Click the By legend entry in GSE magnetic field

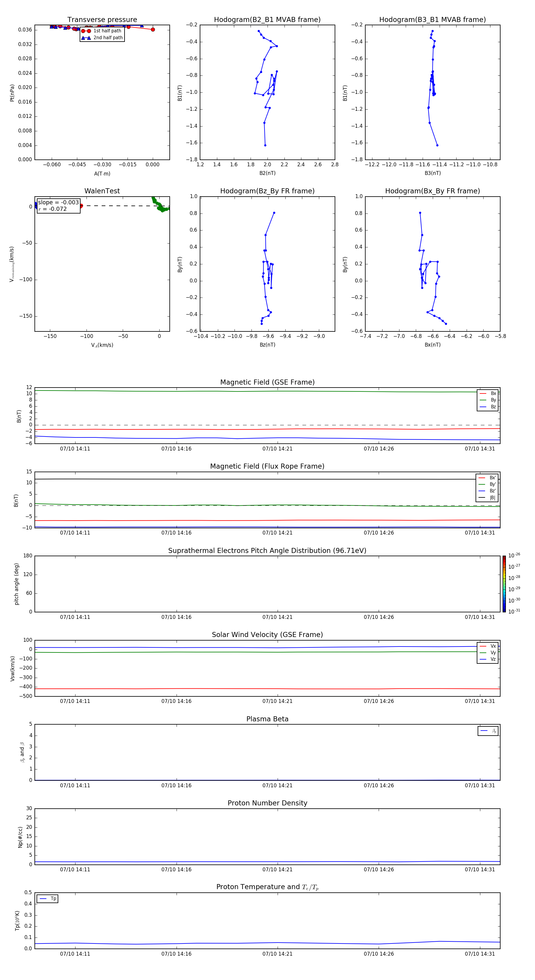pyautogui.click(x=488, y=400)
